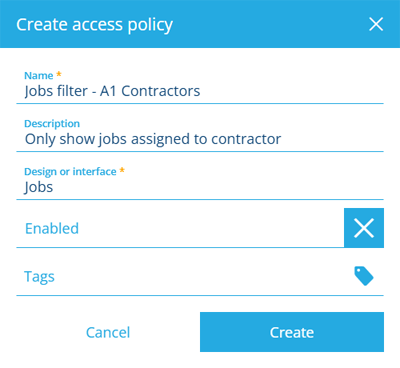Click the Description field text about contractor jobs
Screen dimensions: 400x368
[153, 139]
